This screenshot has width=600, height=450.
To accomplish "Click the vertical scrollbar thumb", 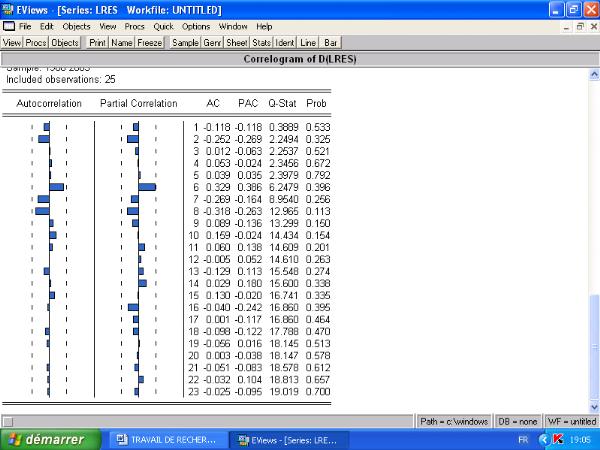I will (x=594, y=347).
